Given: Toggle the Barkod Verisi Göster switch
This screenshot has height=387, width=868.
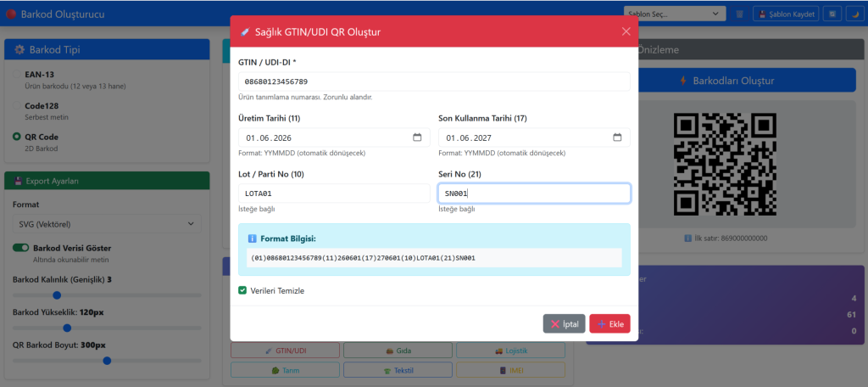Looking at the screenshot, I should click(20, 248).
